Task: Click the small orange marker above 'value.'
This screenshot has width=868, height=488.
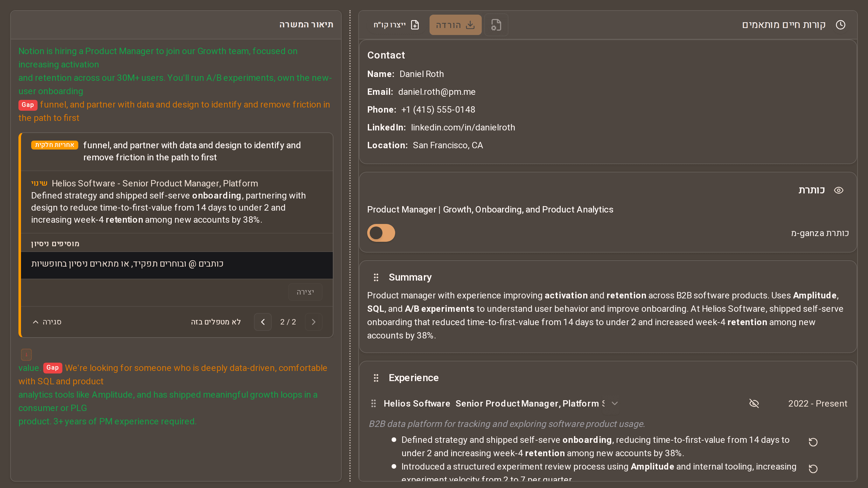Action: click(26, 355)
